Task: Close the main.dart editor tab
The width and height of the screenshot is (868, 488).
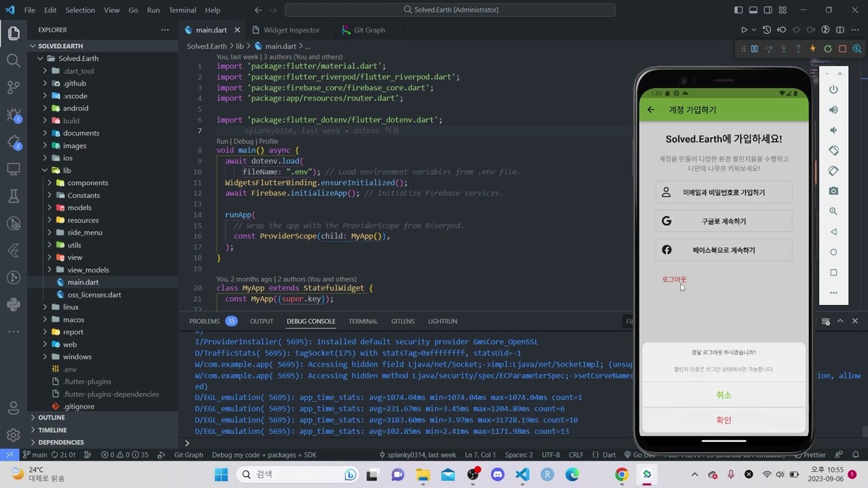Action: (x=237, y=30)
